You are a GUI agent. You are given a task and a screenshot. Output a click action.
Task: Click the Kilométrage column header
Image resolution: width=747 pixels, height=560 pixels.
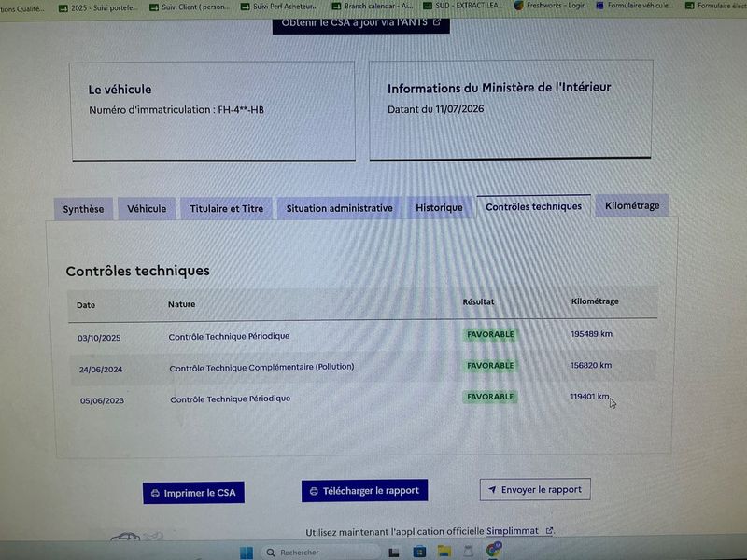595,301
